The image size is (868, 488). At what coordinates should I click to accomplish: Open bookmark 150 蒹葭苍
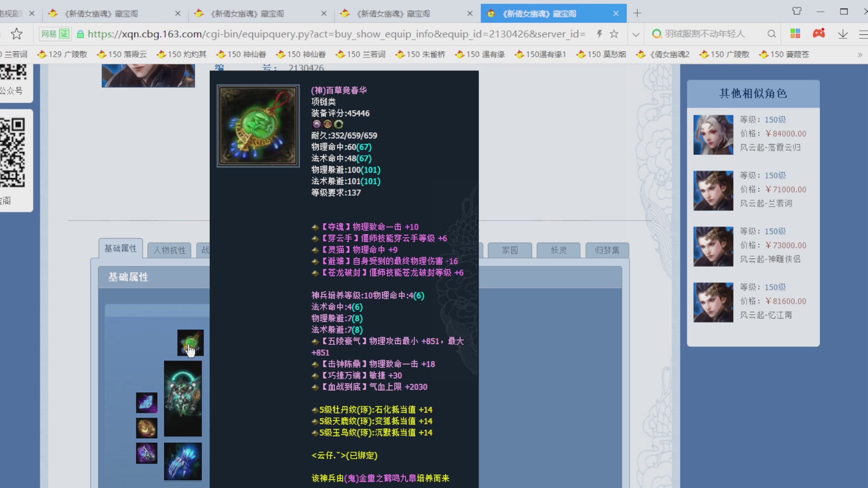click(784, 55)
